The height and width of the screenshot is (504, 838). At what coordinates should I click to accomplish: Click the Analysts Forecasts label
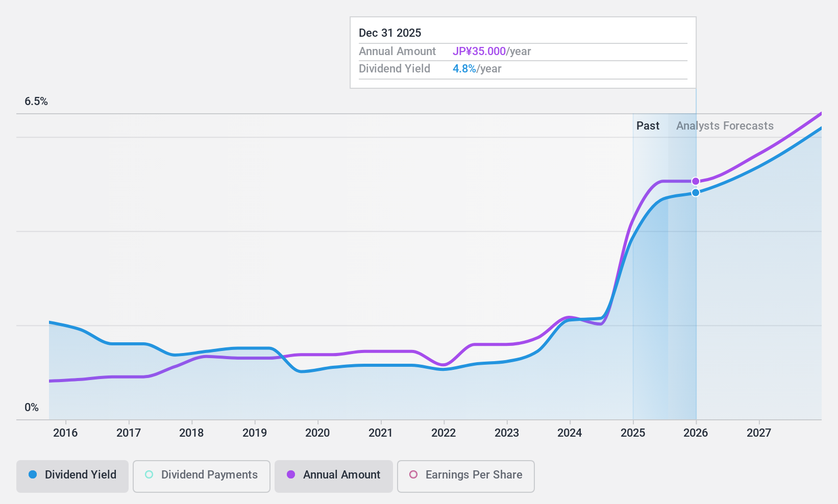coord(725,126)
